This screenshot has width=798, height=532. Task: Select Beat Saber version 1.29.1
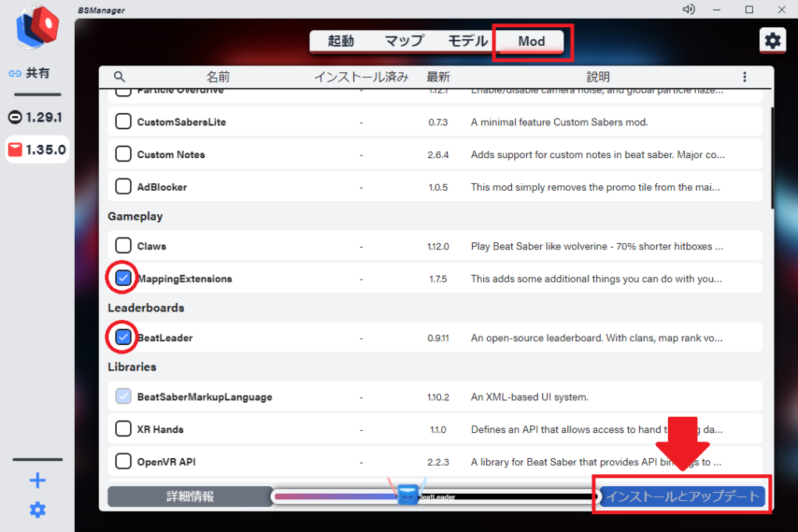pos(36,118)
